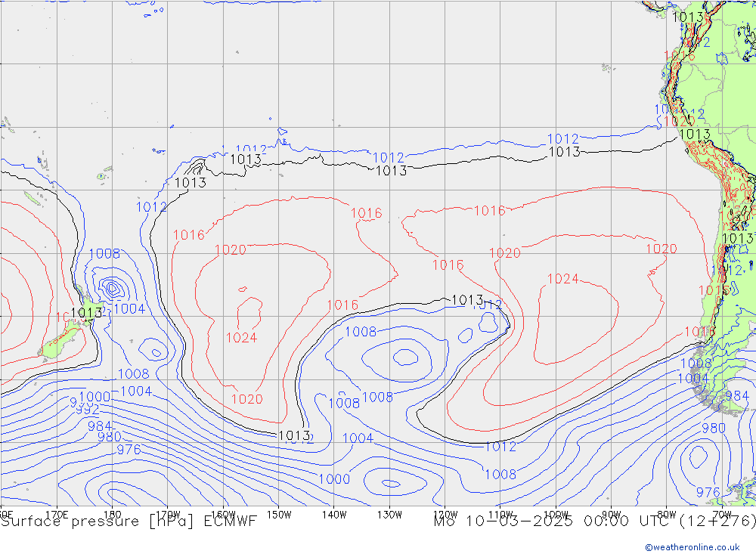This screenshot has height=554, width=756.
Task: Click the 180 longitude label
Action: pyautogui.click(x=113, y=515)
